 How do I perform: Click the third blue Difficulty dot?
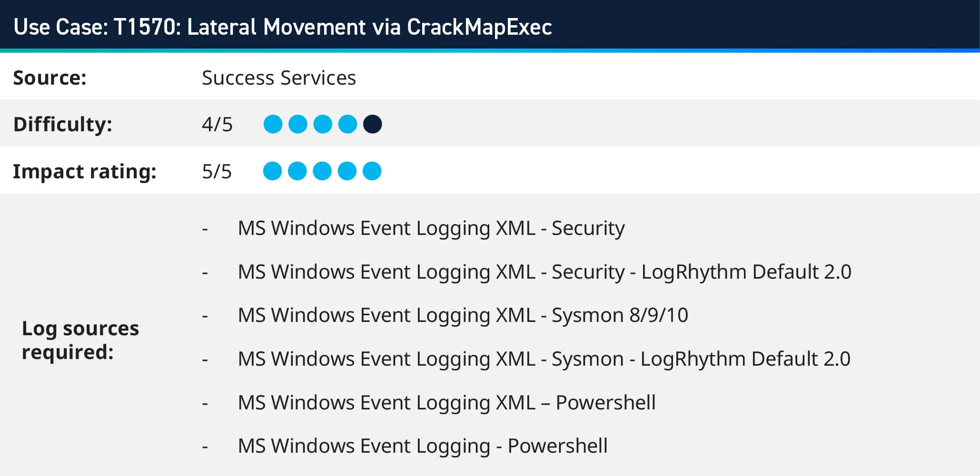pos(323,124)
